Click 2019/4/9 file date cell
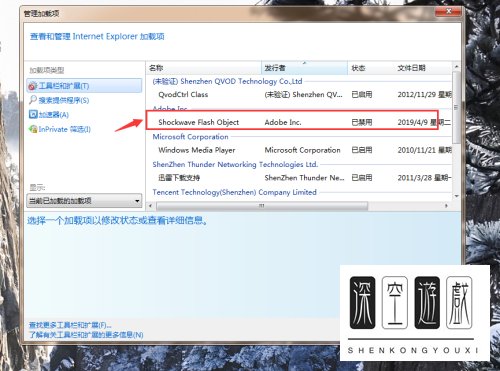The width and height of the screenshot is (500, 371). (423, 122)
